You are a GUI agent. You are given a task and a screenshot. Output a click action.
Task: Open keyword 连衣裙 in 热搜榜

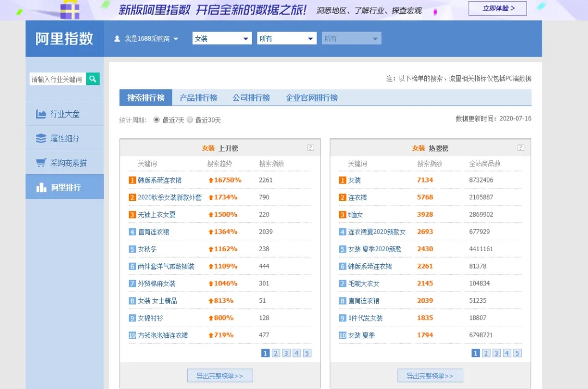coord(357,197)
